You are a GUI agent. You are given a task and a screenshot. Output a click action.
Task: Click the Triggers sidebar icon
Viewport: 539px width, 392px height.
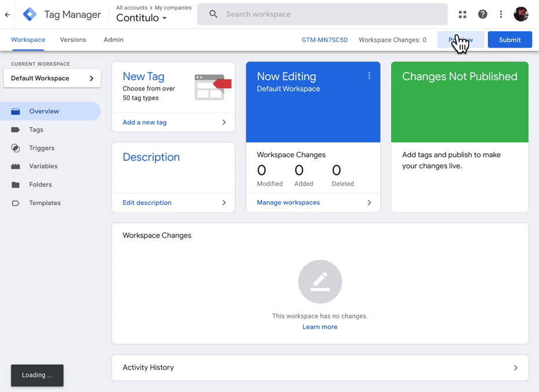16,148
